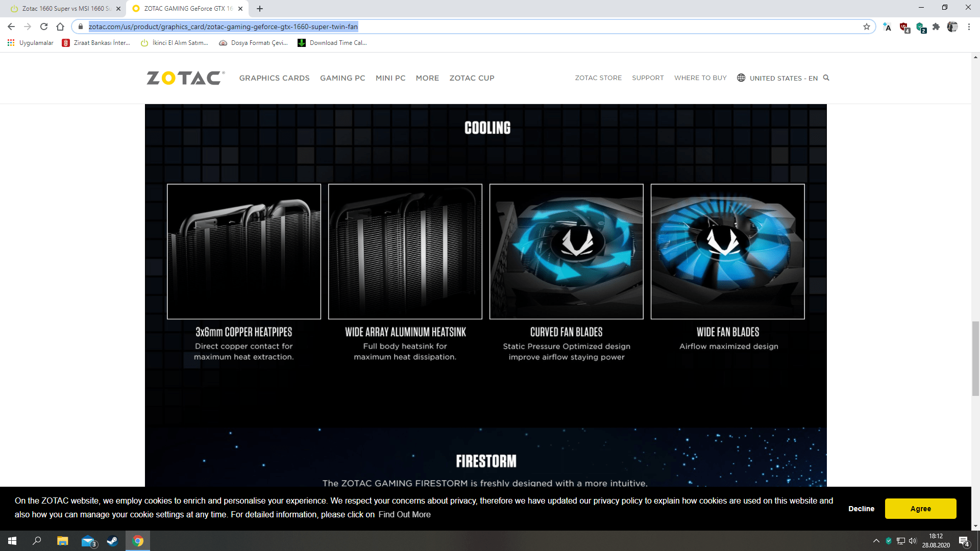Click the Curved Fan Blades image
The image size is (980, 551).
pos(566,252)
